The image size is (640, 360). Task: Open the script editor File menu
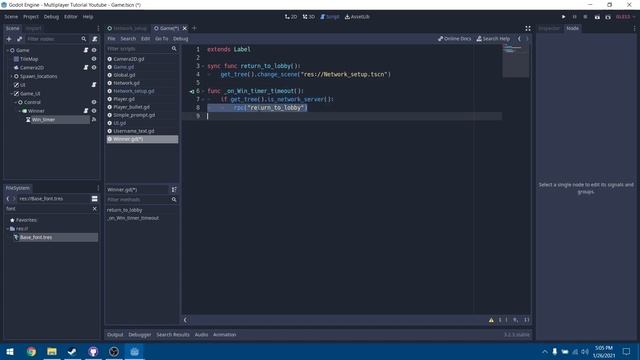[111, 39]
